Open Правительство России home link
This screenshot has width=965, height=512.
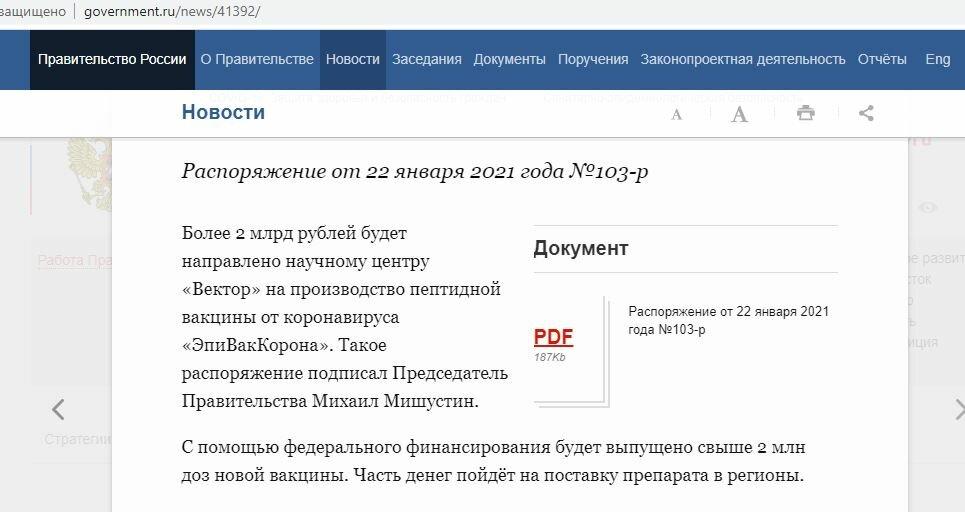click(112, 60)
